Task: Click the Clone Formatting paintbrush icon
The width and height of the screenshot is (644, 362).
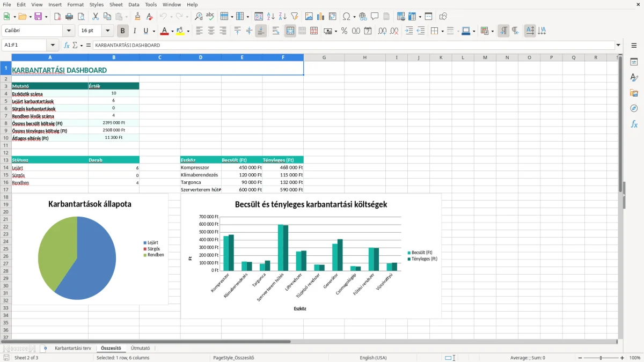Action: 137,17
